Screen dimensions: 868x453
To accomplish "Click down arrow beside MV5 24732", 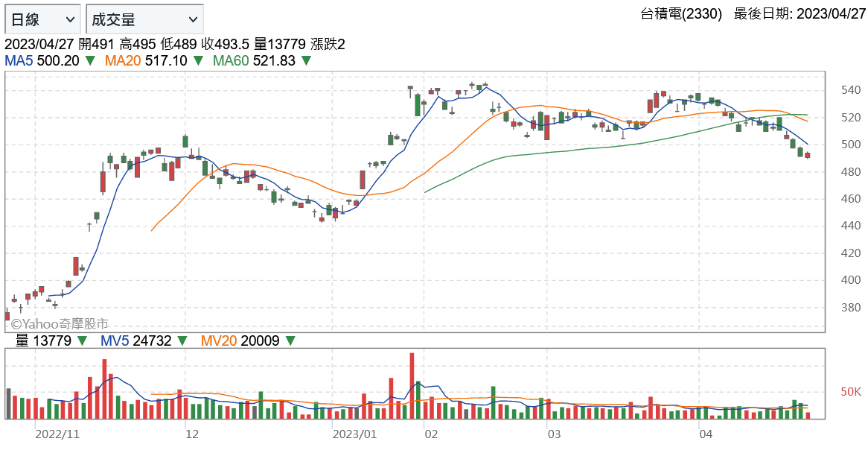I will coord(182,340).
